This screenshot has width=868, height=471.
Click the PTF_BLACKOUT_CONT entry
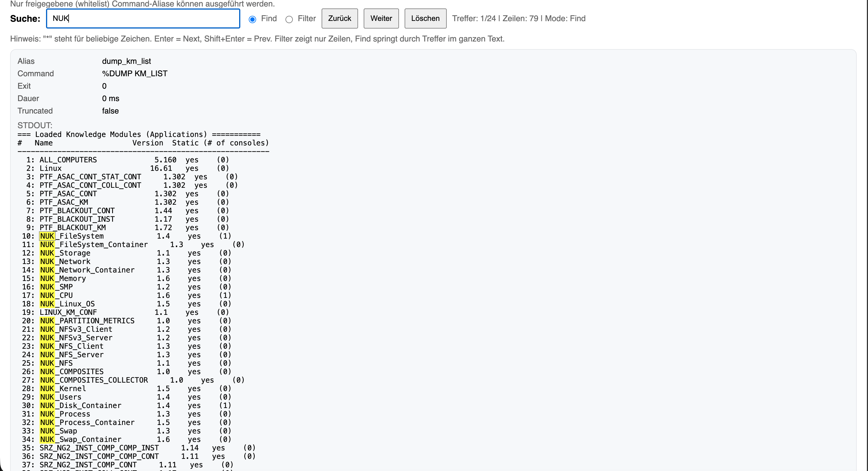coord(77,211)
